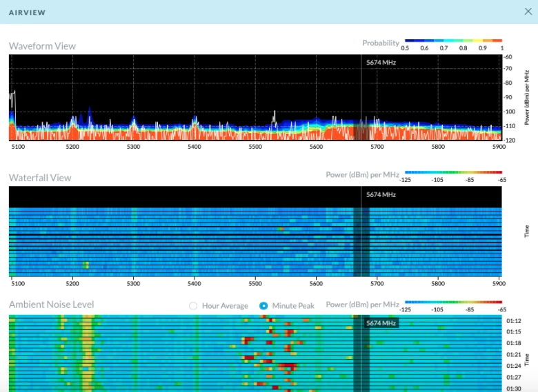
Task: Close the AirView window
Action: pyautogui.click(x=528, y=12)
